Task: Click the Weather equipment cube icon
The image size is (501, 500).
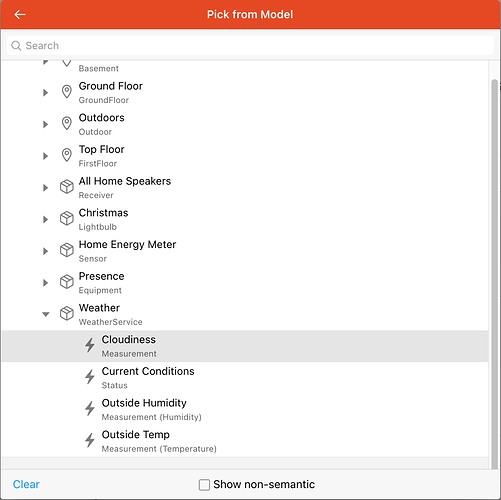Action: pos(67,313)
